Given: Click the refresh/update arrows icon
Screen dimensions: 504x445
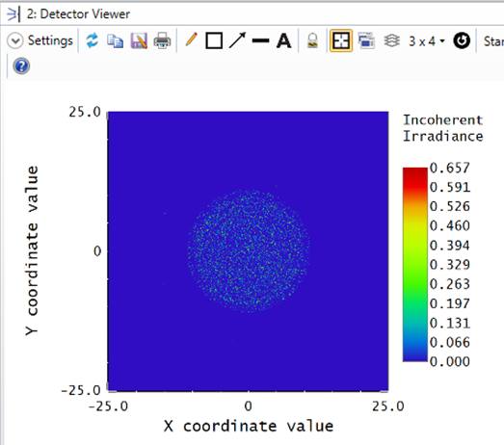Looking at the screenshot, I should (93, 40).
